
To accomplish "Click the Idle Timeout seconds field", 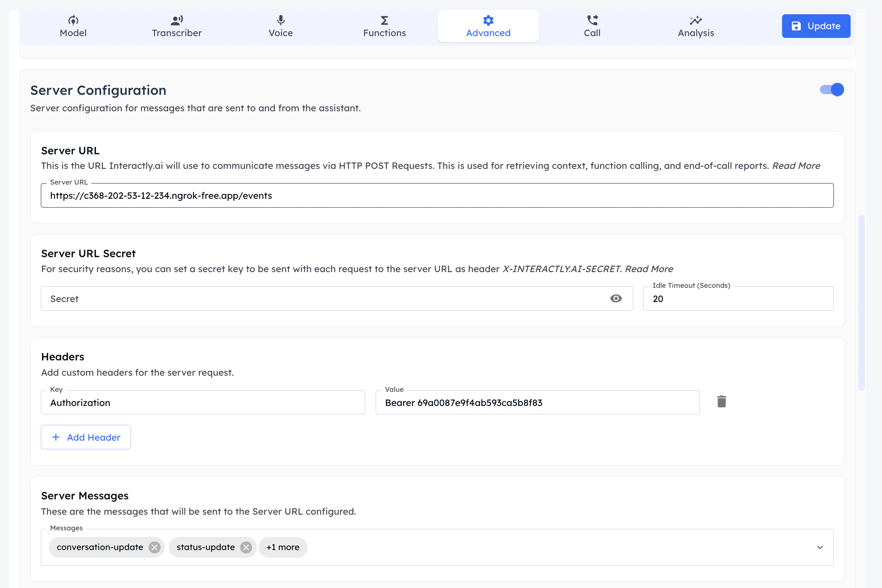I will [738, 299].
